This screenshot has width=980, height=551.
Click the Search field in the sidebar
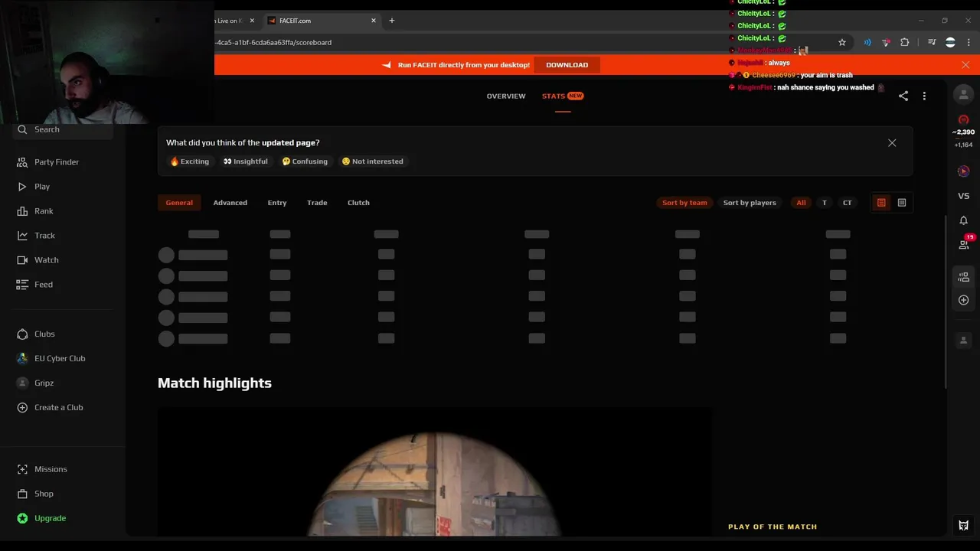(64, 130)
